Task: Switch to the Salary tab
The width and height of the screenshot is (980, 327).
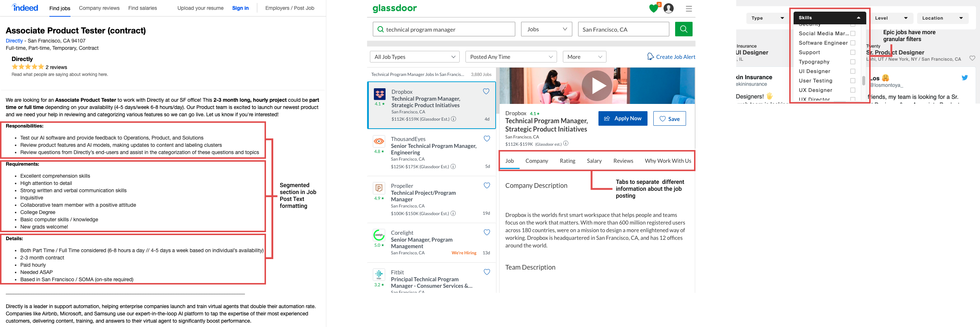Action: pos(594,161)
